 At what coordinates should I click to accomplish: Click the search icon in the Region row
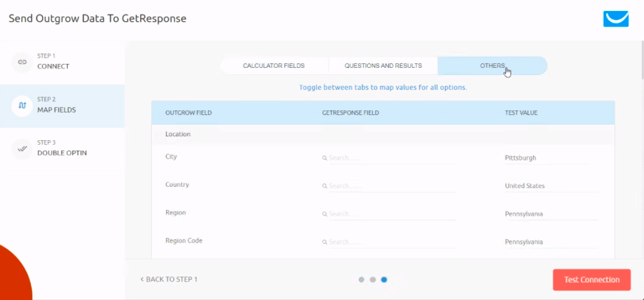325,214
